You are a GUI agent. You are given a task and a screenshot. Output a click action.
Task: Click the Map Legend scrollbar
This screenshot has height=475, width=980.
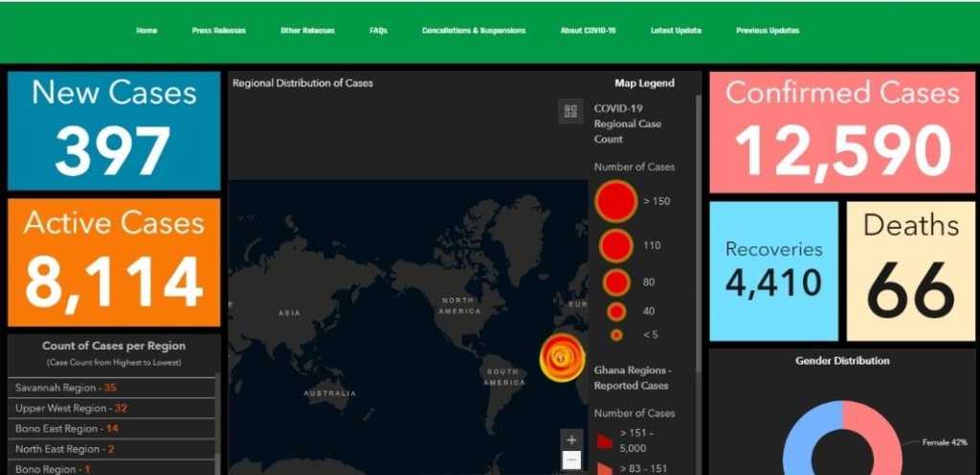point(698,235)
